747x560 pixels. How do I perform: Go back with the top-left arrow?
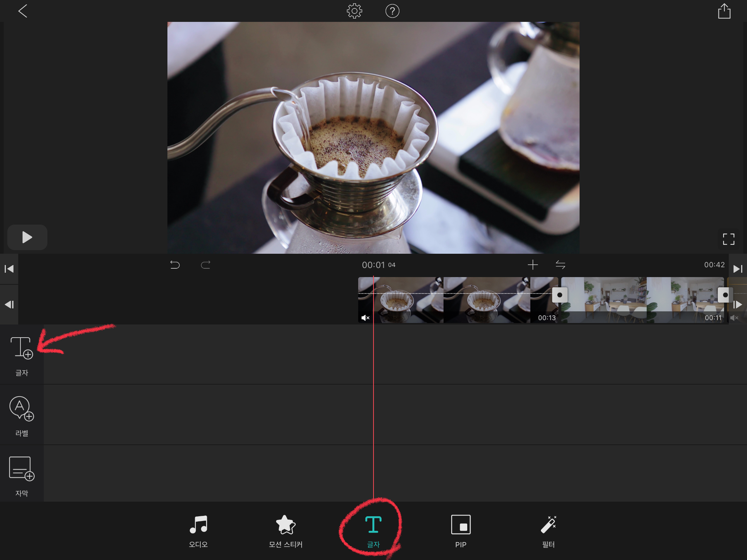[x=23, y=11]
